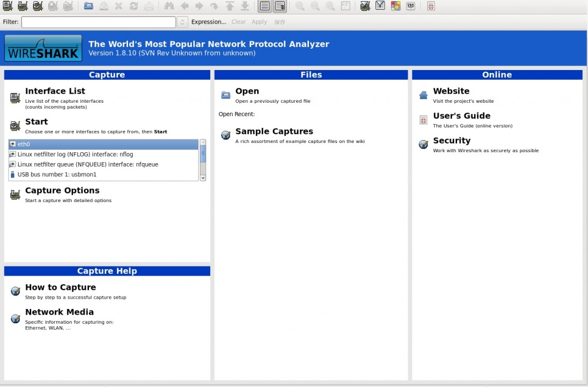The width and height of the screenshot is (588, 387).
Task: Select the eth0 interface
Action: click(103, 144)
